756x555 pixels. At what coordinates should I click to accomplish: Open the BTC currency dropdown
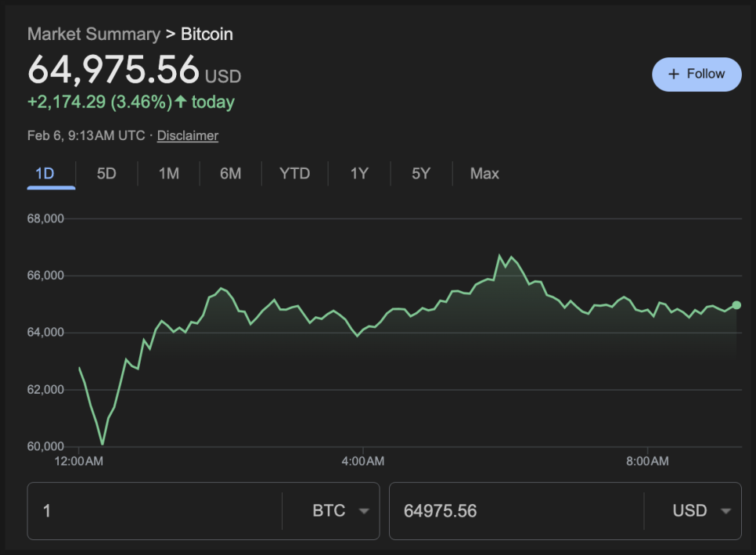pos(340,511)
